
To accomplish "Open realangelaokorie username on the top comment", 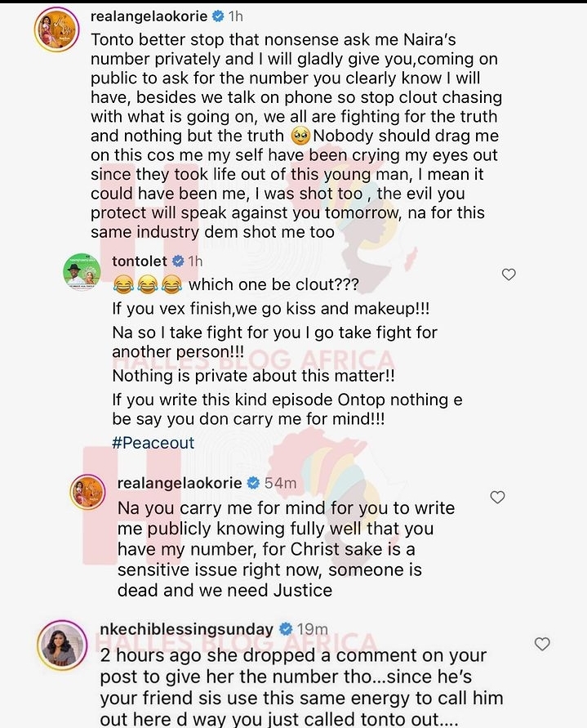I will click(149, 16).
